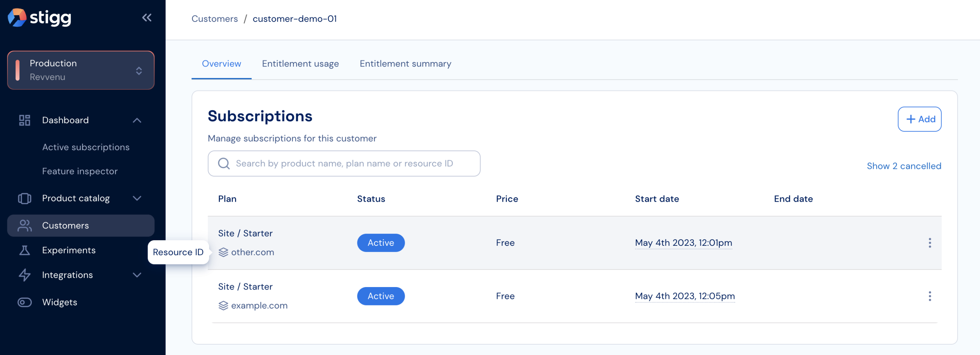Viewport: 980px width, 355px height.
Task: Switch to the Entitlement usage tab
Action: click(x=300, y=63)
